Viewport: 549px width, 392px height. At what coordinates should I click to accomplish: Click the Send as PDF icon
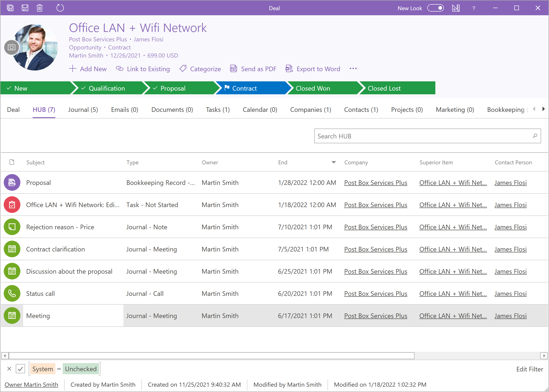pos(234,69)
